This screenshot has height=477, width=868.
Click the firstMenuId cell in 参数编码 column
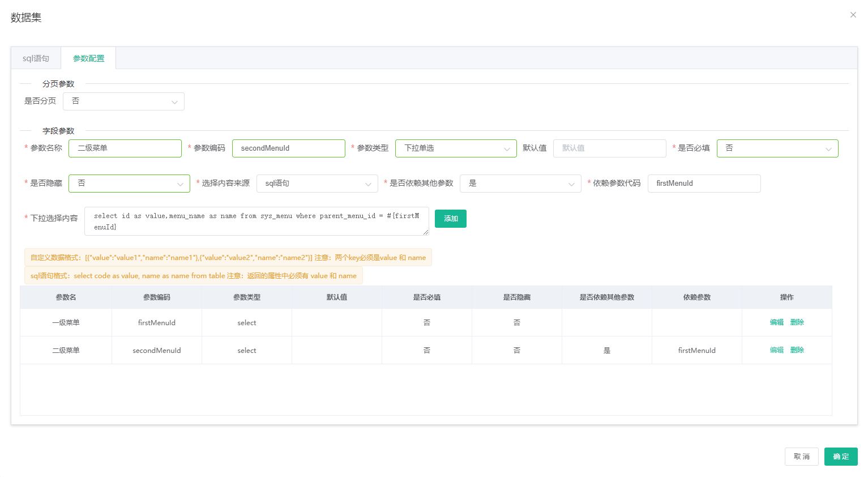(x=157, y=323)
